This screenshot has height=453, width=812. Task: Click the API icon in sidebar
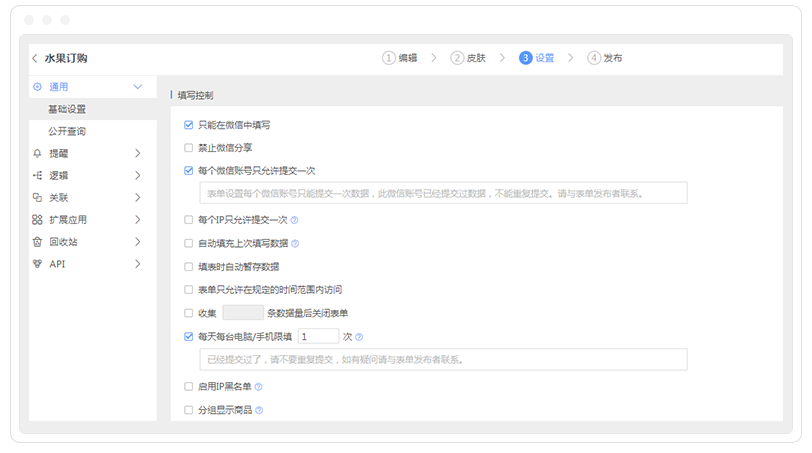[37, 263]
